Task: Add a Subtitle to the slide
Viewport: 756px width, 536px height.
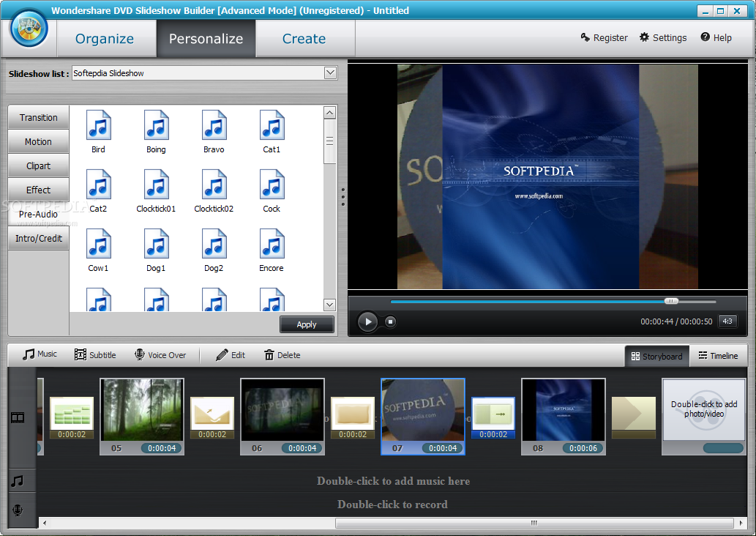Action: point(95,354)
